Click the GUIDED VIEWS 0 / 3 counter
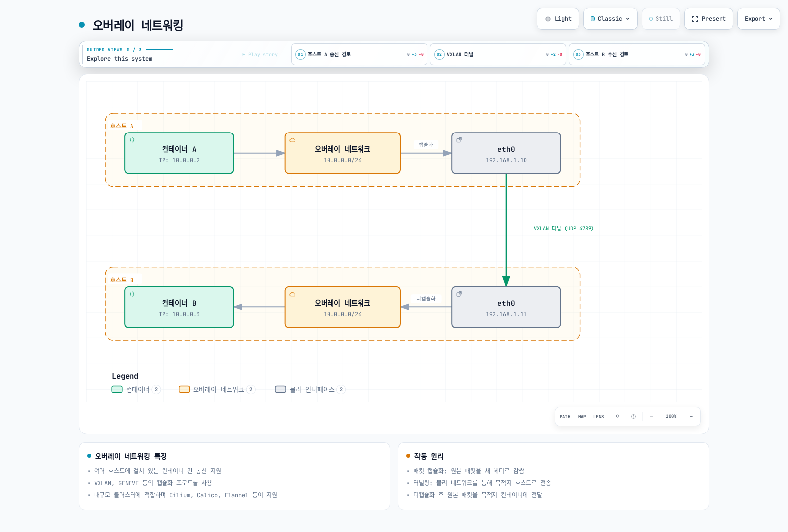This screenshot has width=788, height=532. pyautogui.click(x=114, y=50)
